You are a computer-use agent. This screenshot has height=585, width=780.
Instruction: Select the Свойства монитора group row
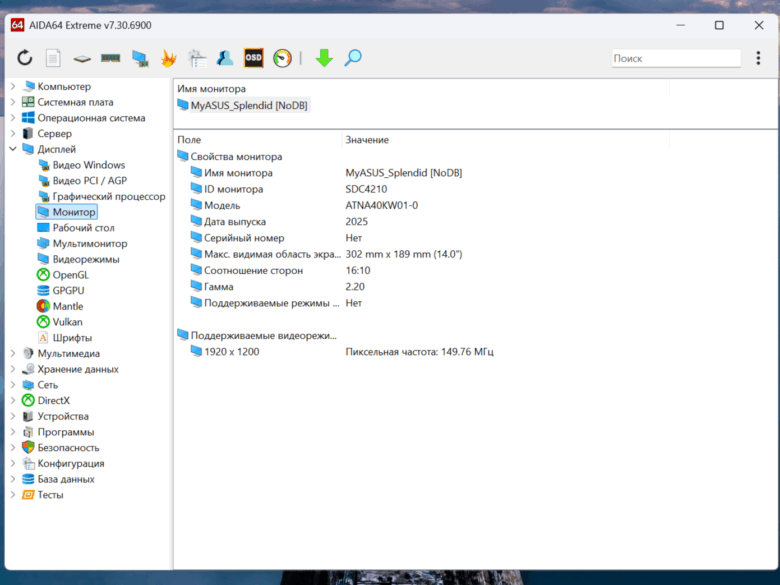230,157
